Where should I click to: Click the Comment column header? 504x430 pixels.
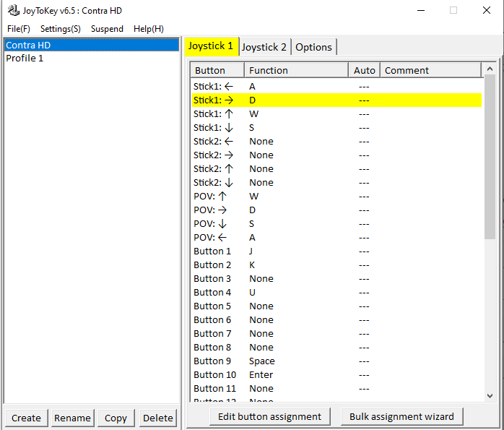click(x=431, y=70)
